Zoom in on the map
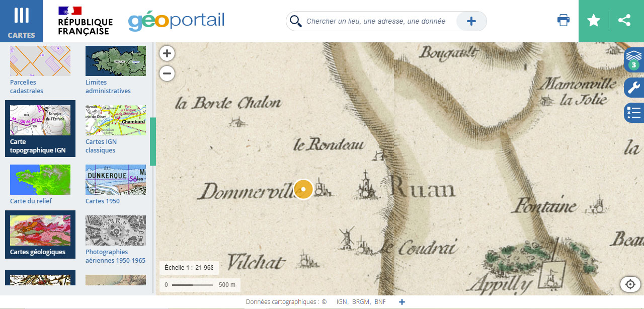The width and height of the screenshot is (644, 309). 167,53
